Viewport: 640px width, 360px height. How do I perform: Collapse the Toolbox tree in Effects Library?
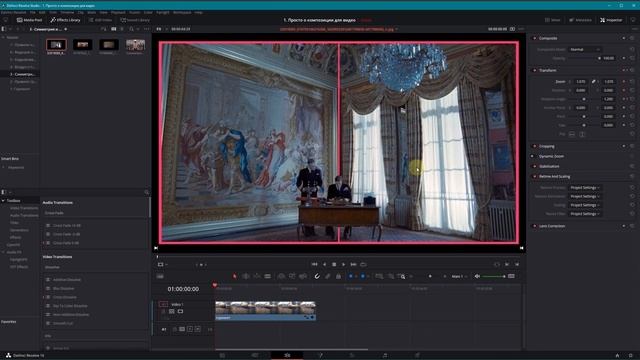click(x=3, y=201)
